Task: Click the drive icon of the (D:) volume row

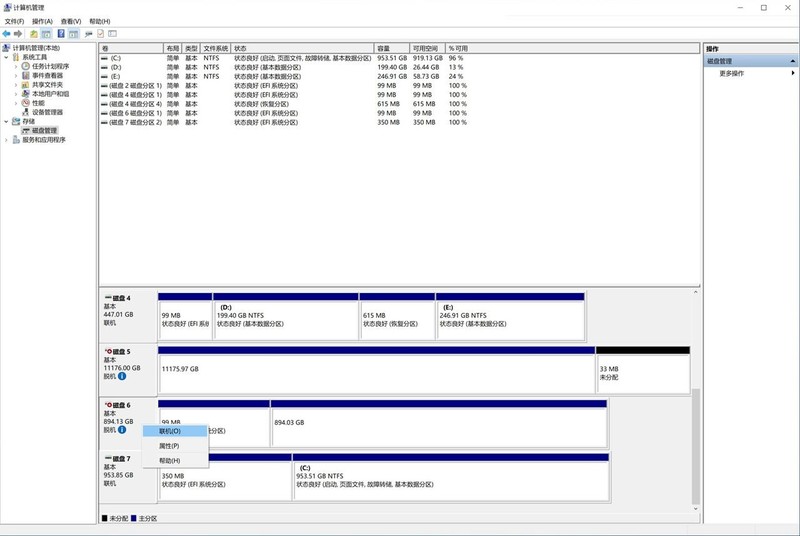Action: pyautogui.click(x=104, y=67)
